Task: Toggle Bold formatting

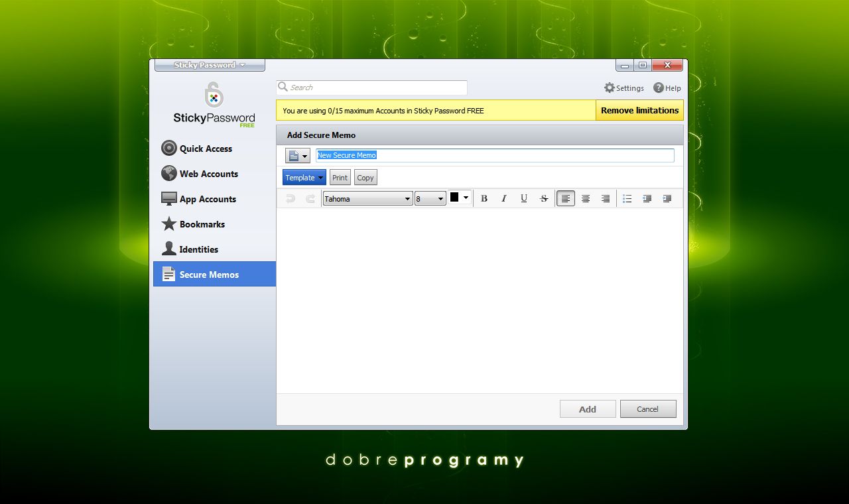Action: pos(484,198)
